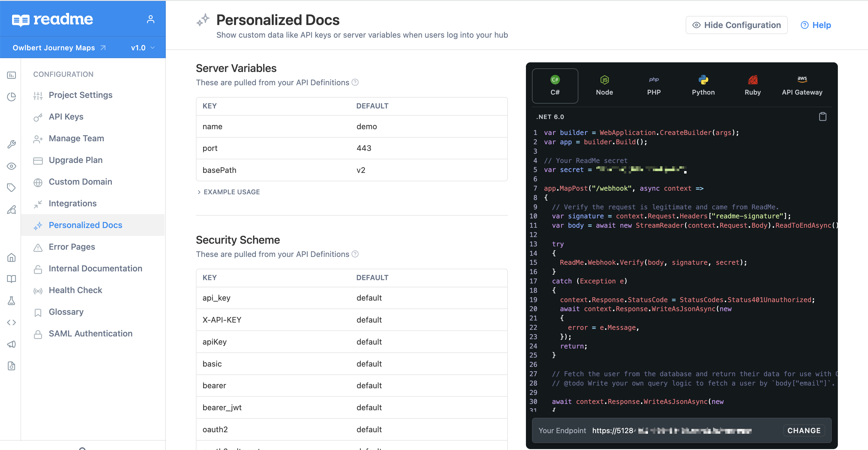Open the Help link

tap(816, 25)
